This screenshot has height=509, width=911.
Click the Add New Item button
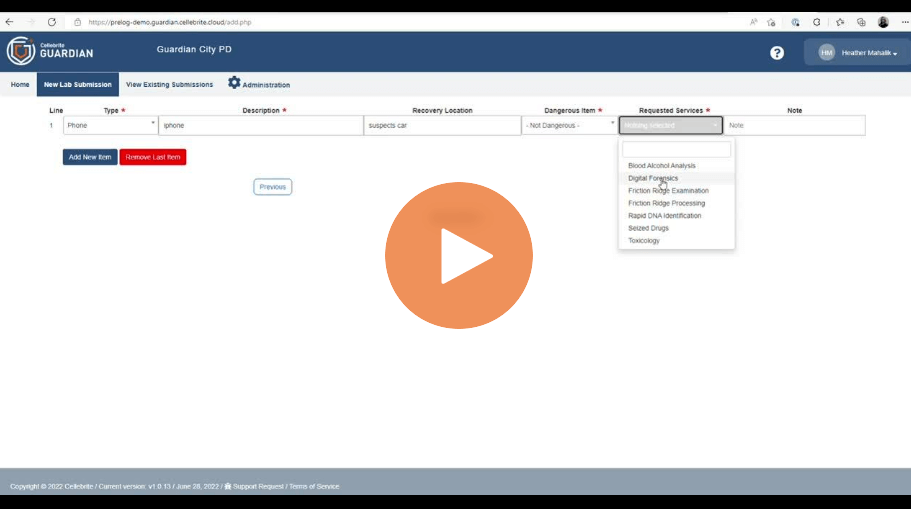coord(90,157)
